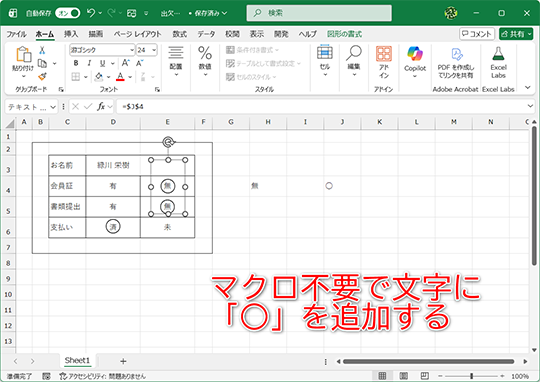Click the Increase Font Size icon
Image resolution: width=540 pixels, height=382 pixels.
126,63
